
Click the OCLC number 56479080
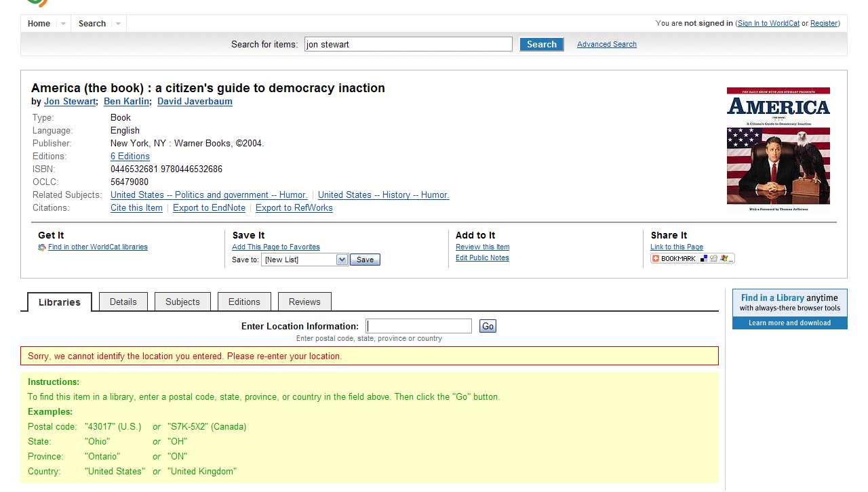(x=130, y=182)
